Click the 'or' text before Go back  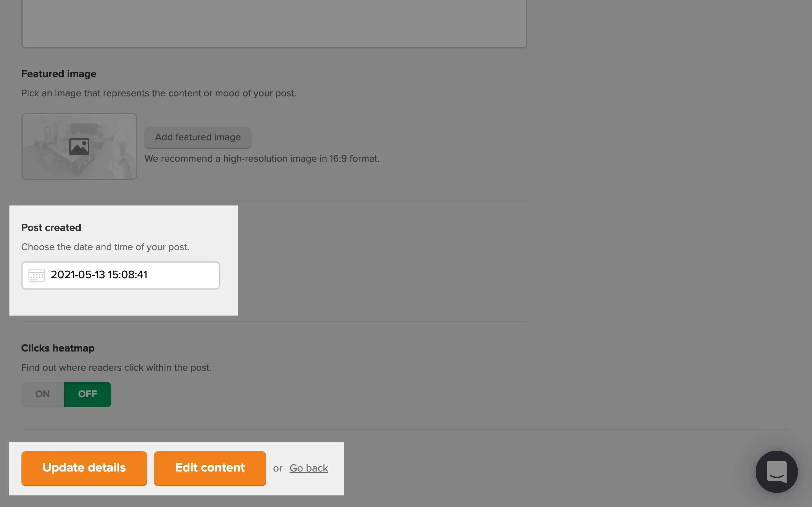[277, 468]
